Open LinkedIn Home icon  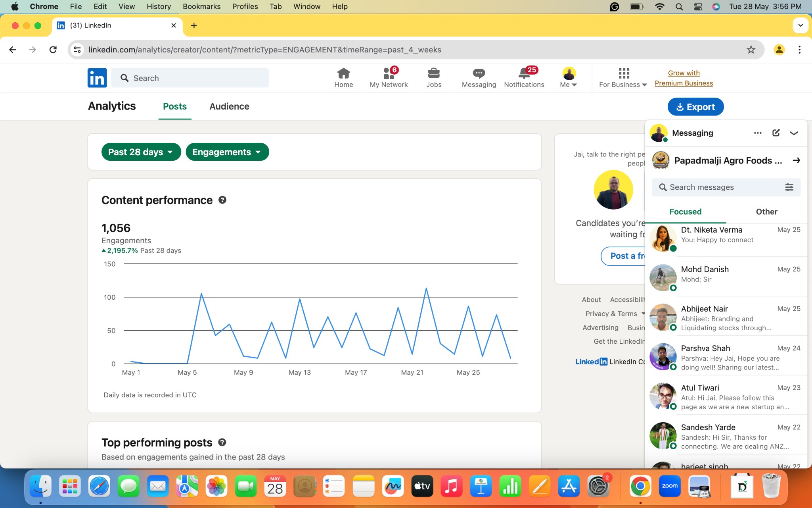pyautogui.click(x=343, y=78)
